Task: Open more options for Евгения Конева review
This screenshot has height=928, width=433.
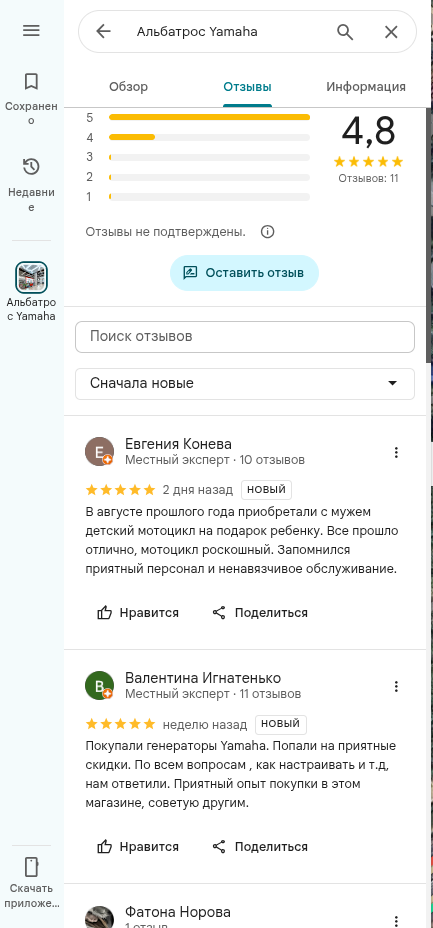Action: [396, 453]
